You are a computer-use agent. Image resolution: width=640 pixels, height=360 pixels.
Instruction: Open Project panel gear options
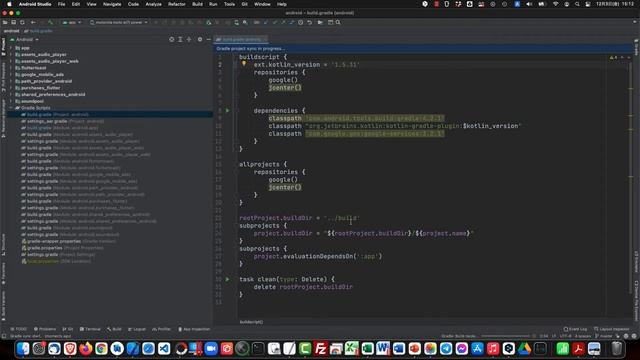coord(200,40)
